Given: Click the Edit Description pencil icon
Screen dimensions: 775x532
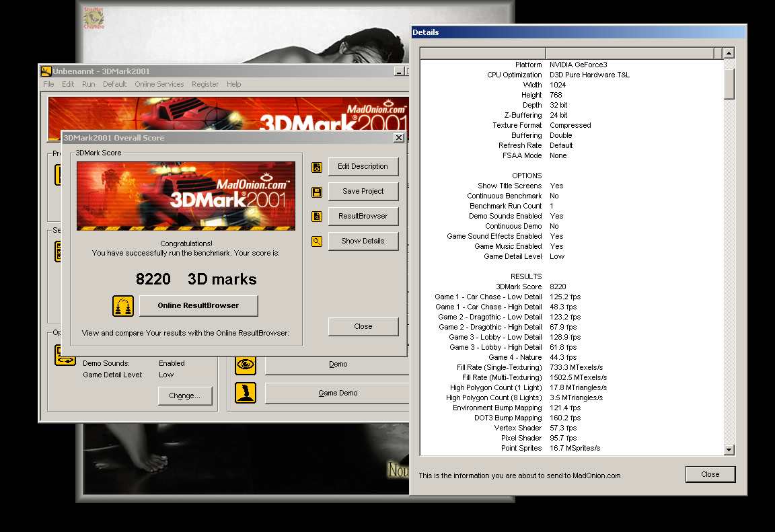Looking at the screenshot, I should 317,167.
